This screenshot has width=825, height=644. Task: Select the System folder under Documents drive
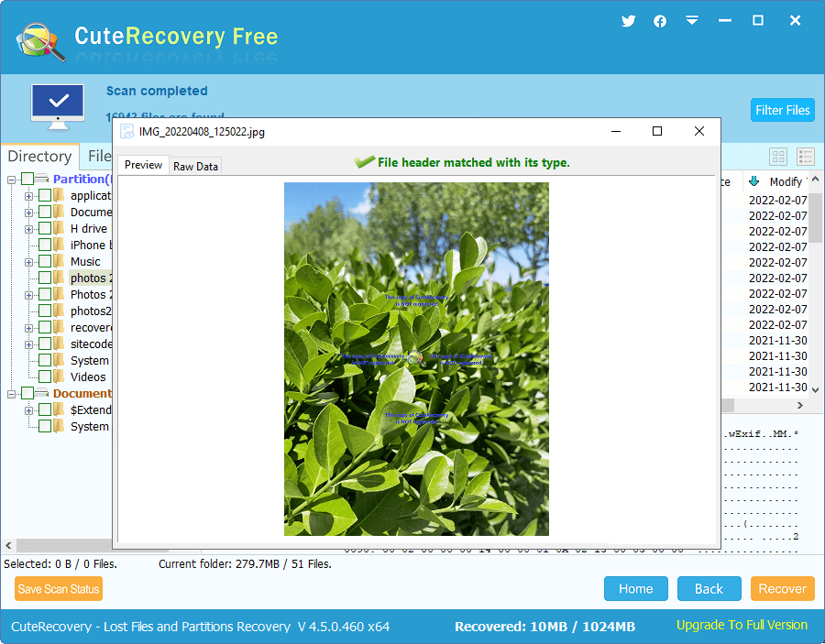[x=90, y=426]
